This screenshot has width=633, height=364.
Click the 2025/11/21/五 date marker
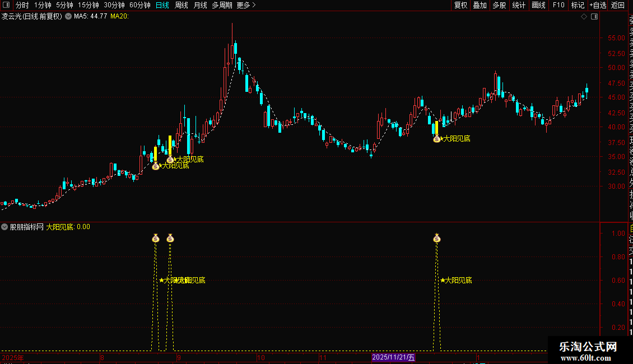393,357
